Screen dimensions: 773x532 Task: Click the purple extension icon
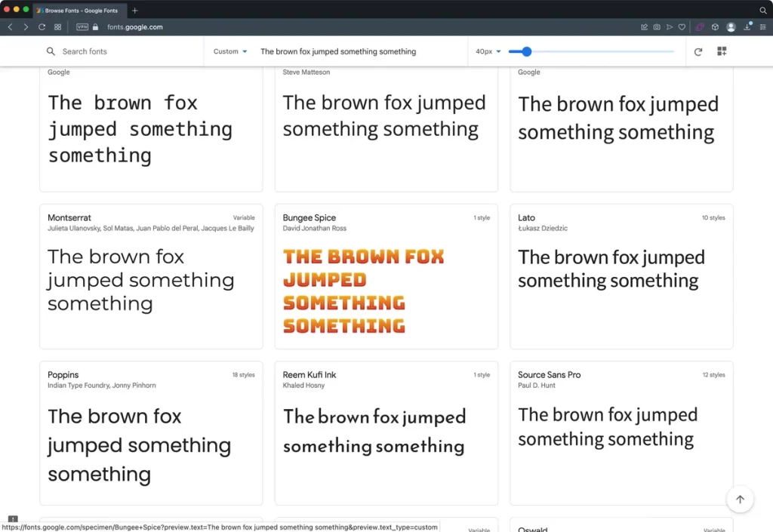point(700,27)
